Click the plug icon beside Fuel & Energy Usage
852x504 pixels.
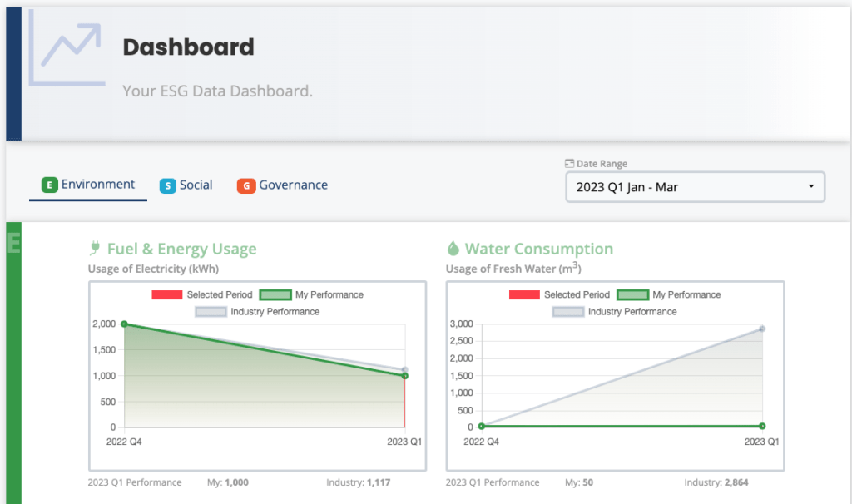point(95,249)
